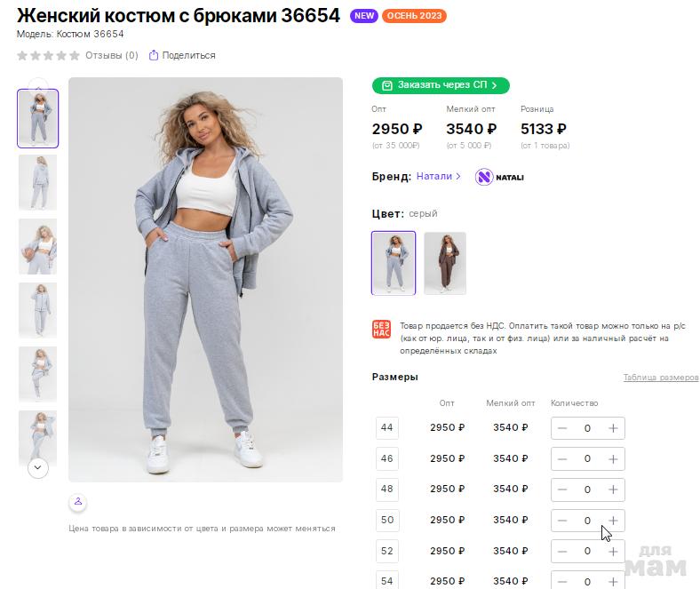Screen dimensions: 700x589
Task: Select the gray color swatch
Action: (393, 263)
